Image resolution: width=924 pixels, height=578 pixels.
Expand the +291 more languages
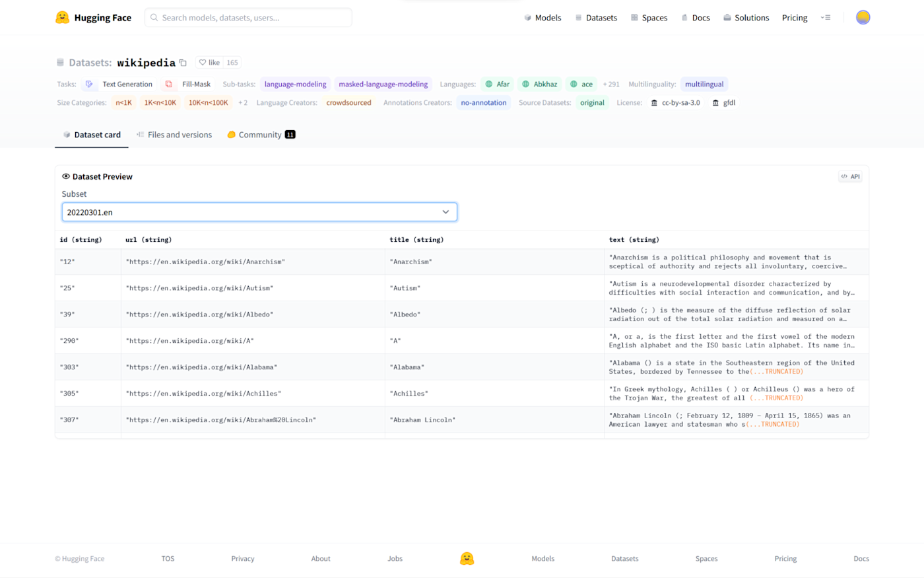(611, 85)
